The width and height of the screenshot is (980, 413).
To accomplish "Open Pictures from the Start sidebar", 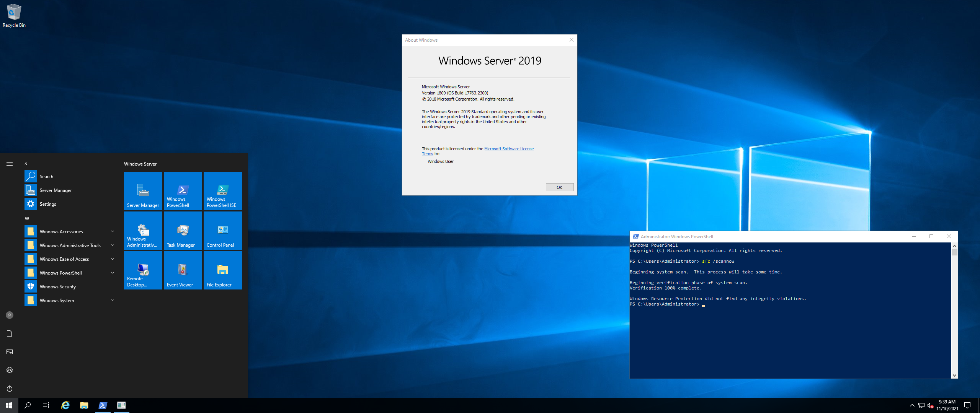I will [x=10, y=352].
